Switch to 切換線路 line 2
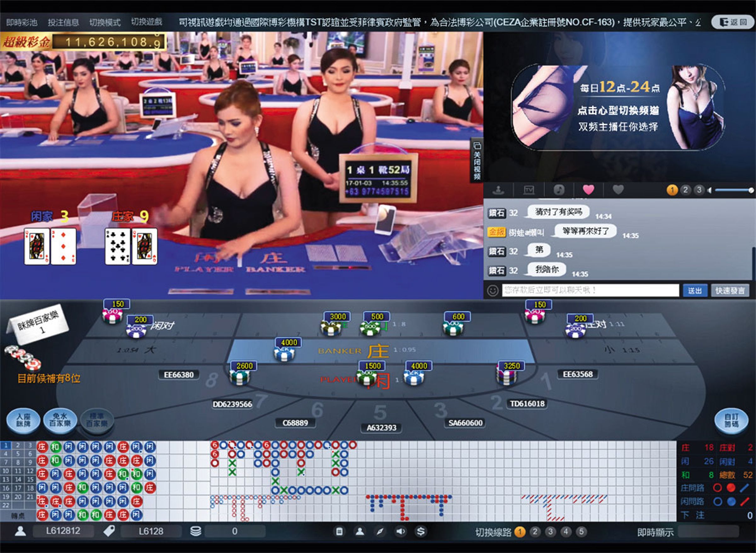756x553 pixels. tap(535, 532)
